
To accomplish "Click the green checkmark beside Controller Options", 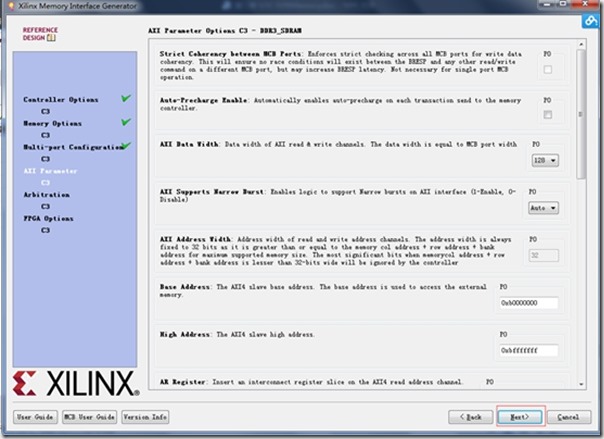I will [x=126, y=98].
